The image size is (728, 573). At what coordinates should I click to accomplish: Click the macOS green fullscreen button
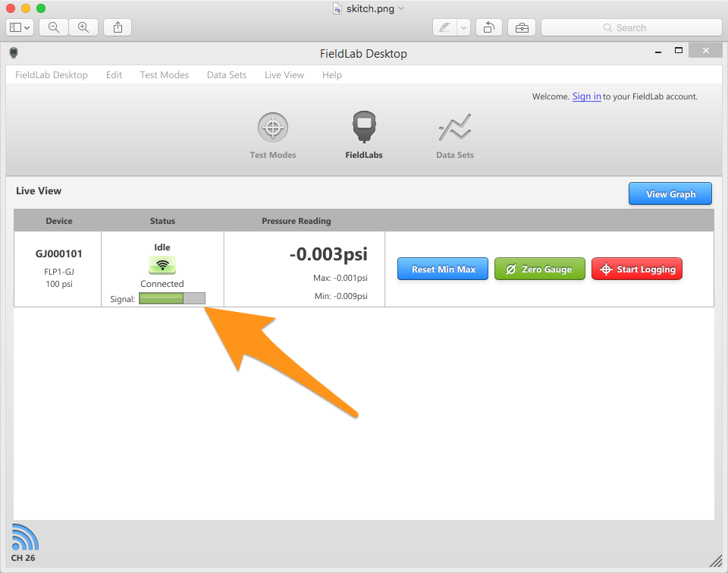coord(41,8)
